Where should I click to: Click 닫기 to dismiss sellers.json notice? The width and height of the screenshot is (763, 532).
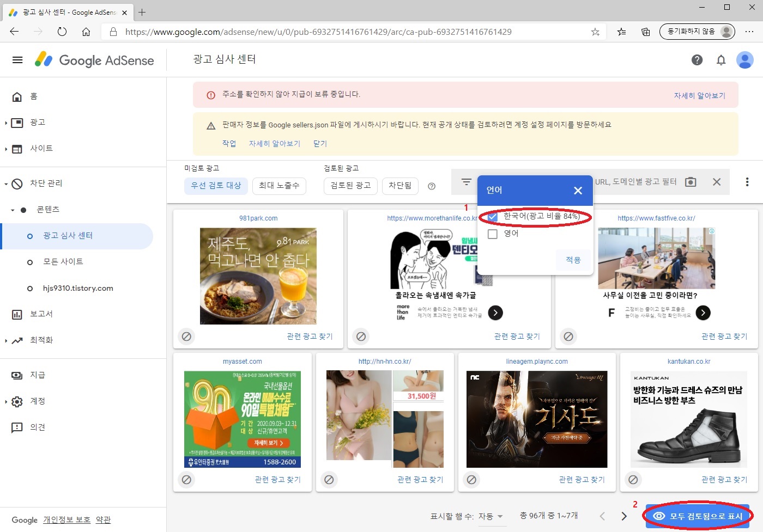[x=320, y=143]
